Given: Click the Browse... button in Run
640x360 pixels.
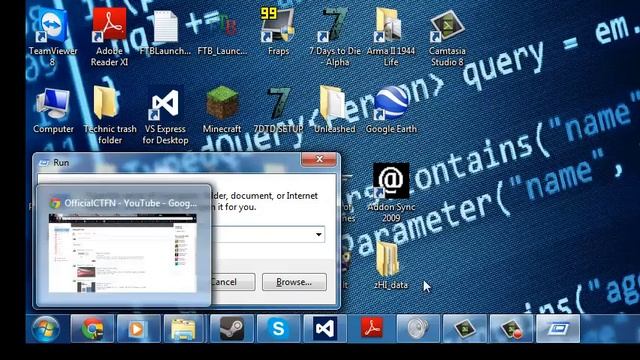Looking at the screenshot, I should click(x=294, y=282).
